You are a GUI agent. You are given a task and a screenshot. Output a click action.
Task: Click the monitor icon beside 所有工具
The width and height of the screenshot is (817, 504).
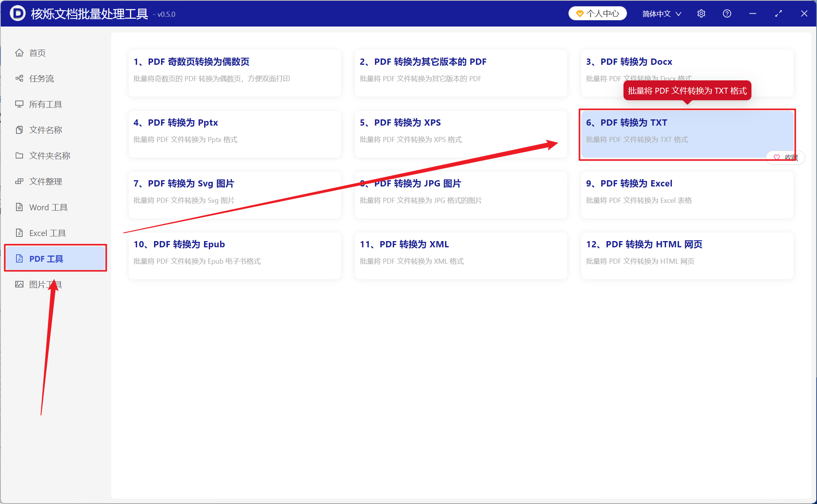pyautogui.click(x=19, y=104)
